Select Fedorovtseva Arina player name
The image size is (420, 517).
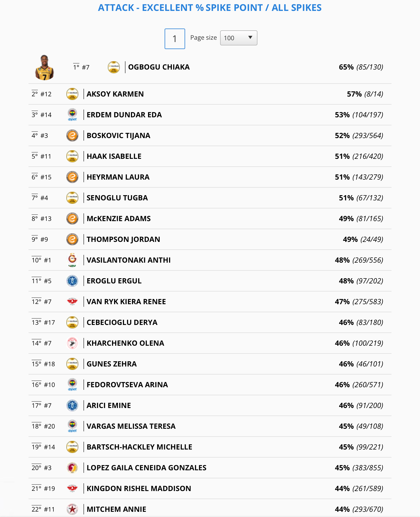click(127, 385)
